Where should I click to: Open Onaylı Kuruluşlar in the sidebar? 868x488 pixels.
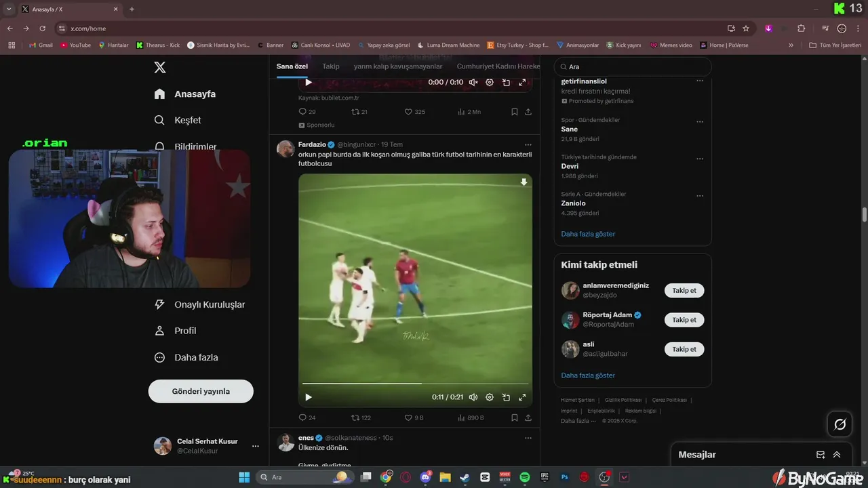(199, 304)
